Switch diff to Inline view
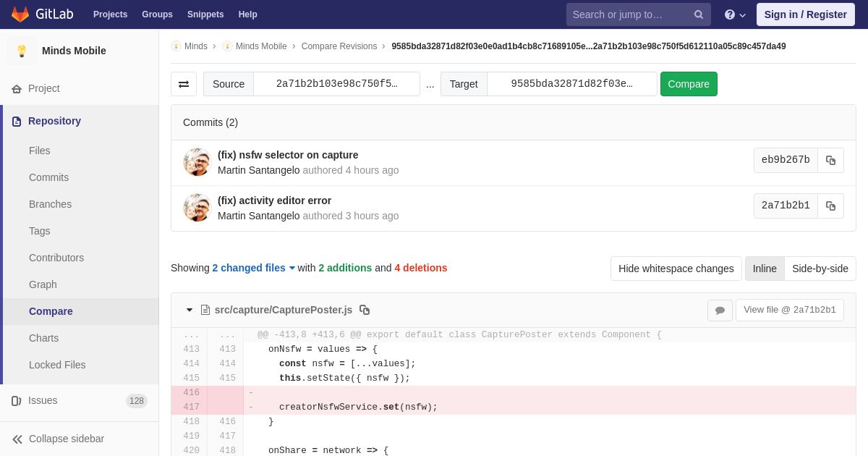 [765, 269]
